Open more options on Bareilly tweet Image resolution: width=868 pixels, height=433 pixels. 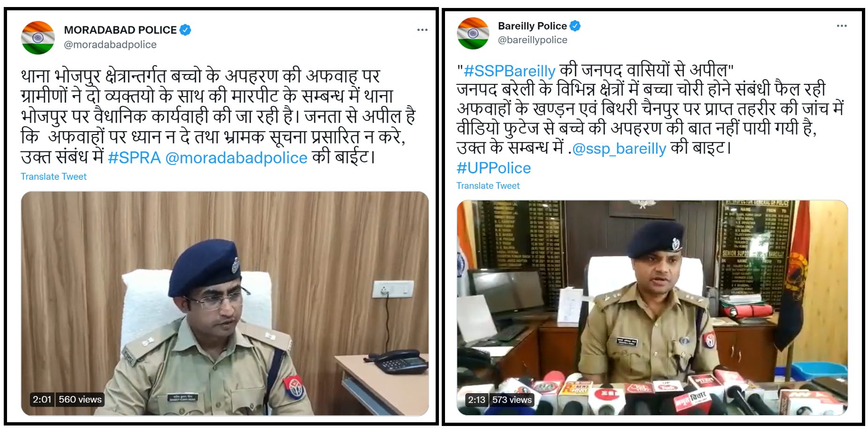pyautogui.click(x=841, y=26)
